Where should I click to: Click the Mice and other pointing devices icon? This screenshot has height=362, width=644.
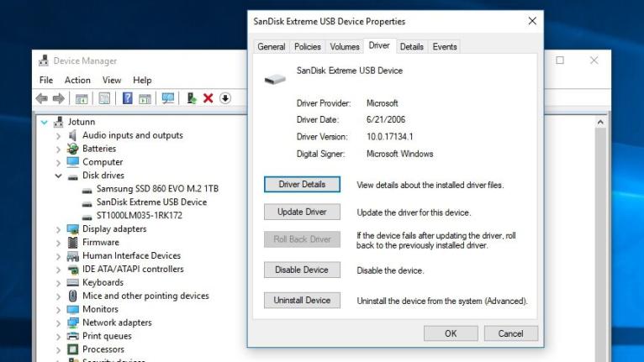pos(72,296)
